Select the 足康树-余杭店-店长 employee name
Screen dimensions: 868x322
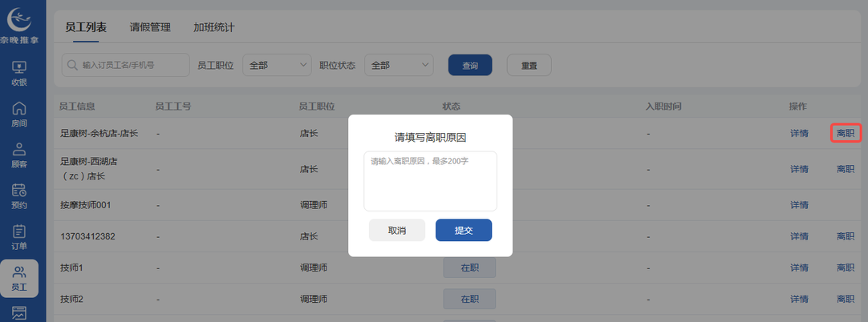click(99, 133)
